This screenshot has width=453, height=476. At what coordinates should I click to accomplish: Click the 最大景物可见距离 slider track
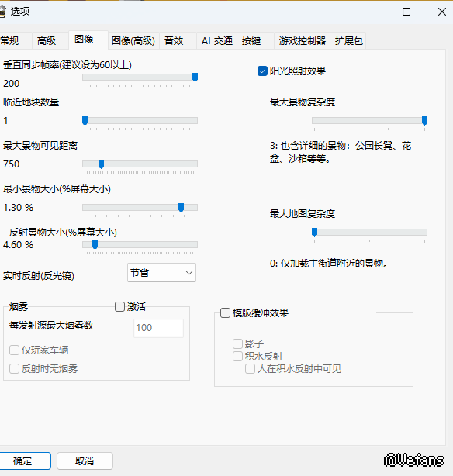[x=140, y=164]
